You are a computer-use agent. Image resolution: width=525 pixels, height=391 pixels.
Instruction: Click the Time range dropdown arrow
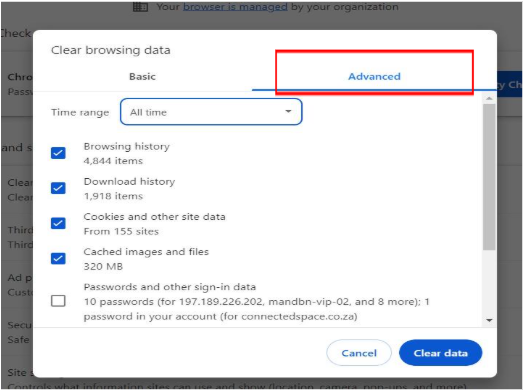(x=288, y=111)
